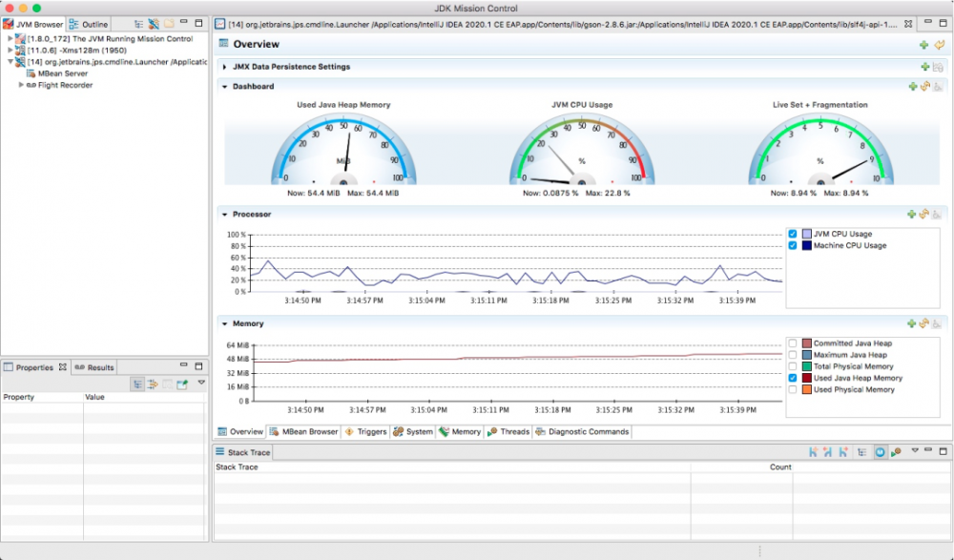This screenshot has height=560, width=954.
Task: Click the reset arrow icon in the Overview header
Action: [939, 45]
